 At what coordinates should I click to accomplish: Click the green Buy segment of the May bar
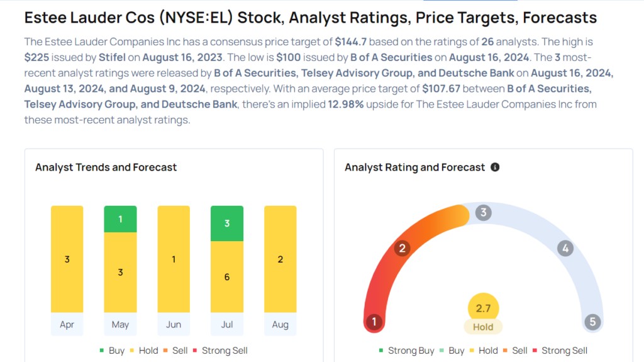click(120, 219)
